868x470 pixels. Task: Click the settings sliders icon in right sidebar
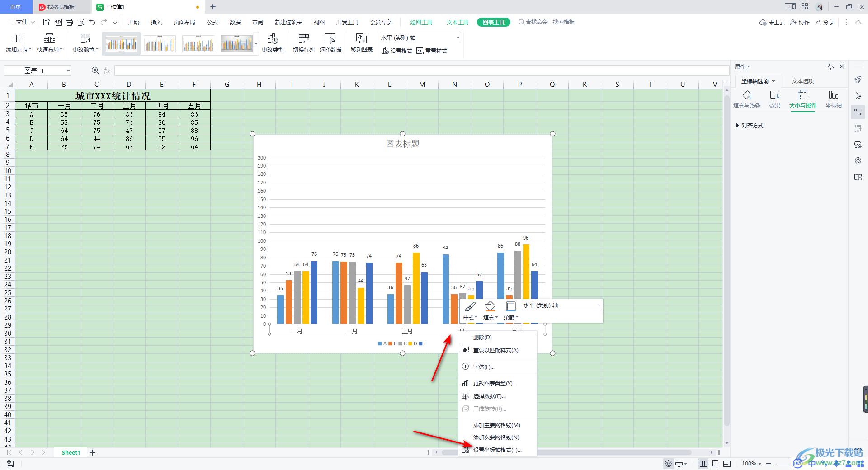pyautogui.click(x=858, y=112)
